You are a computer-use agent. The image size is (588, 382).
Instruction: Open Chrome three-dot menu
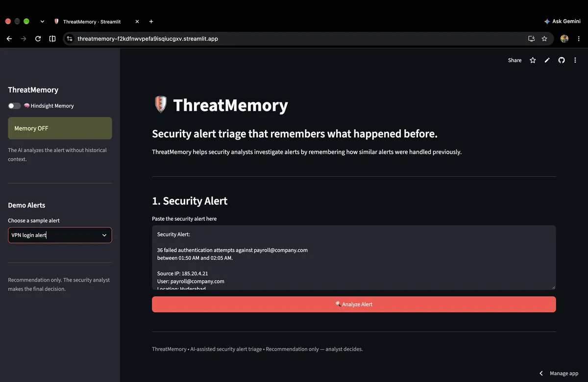coord(579,39)
